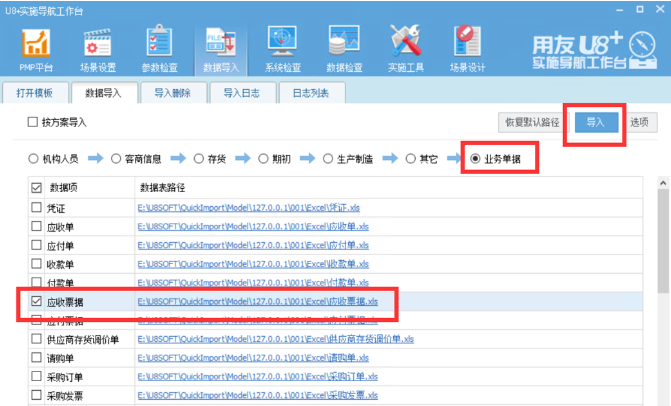This screenshot has width=671, height=406.
Task: Open the 应付单.xls path link
Action: 253,246
